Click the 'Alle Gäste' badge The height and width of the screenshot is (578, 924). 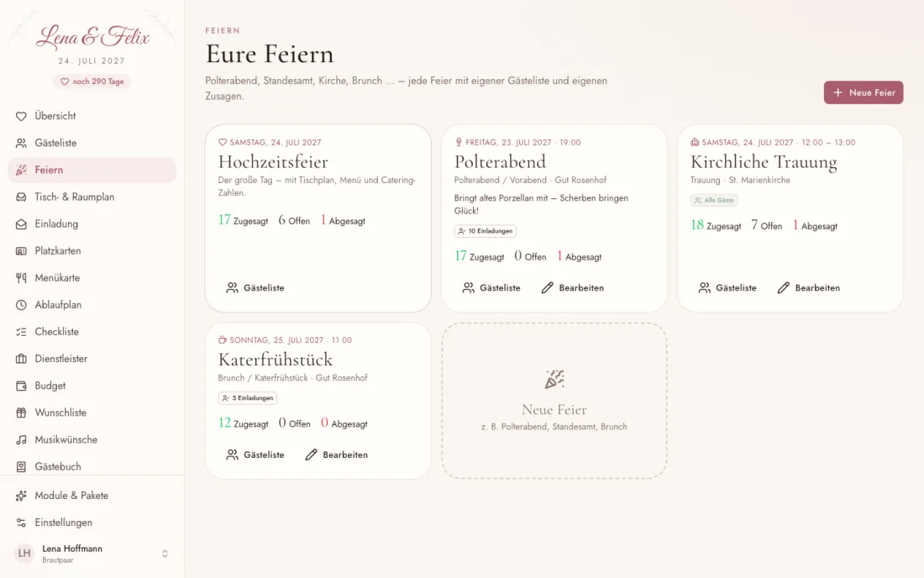pyautogui.click(x=714, y=200)
